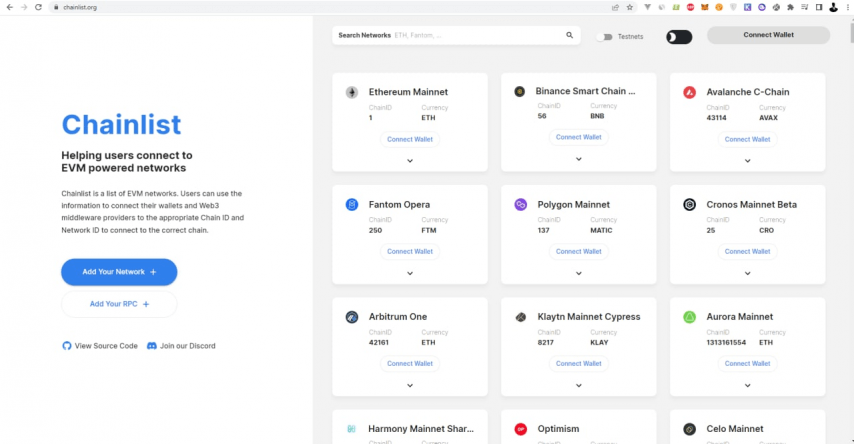Click the share page icon in address bar
Viewport: 854px width, 444px height.
point(615,7)
